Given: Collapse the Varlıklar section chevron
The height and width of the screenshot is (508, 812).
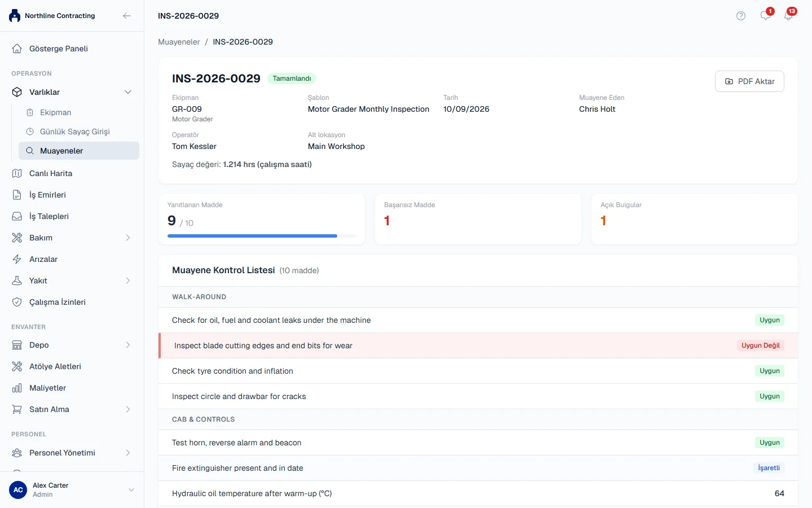Looking at the screenshot, I should [x=128, y=92].
